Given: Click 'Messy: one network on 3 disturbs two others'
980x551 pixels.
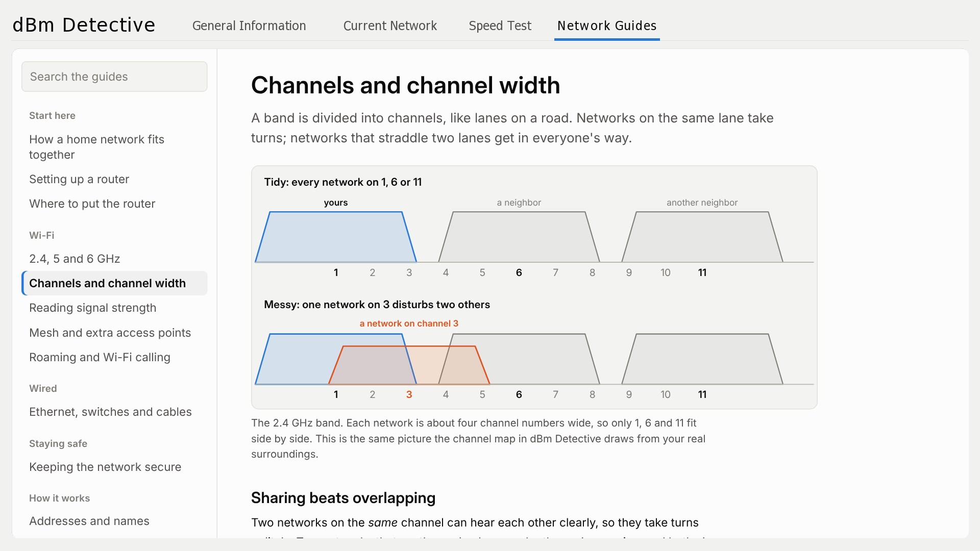Looking at the screenshot, I should [377, 305].
